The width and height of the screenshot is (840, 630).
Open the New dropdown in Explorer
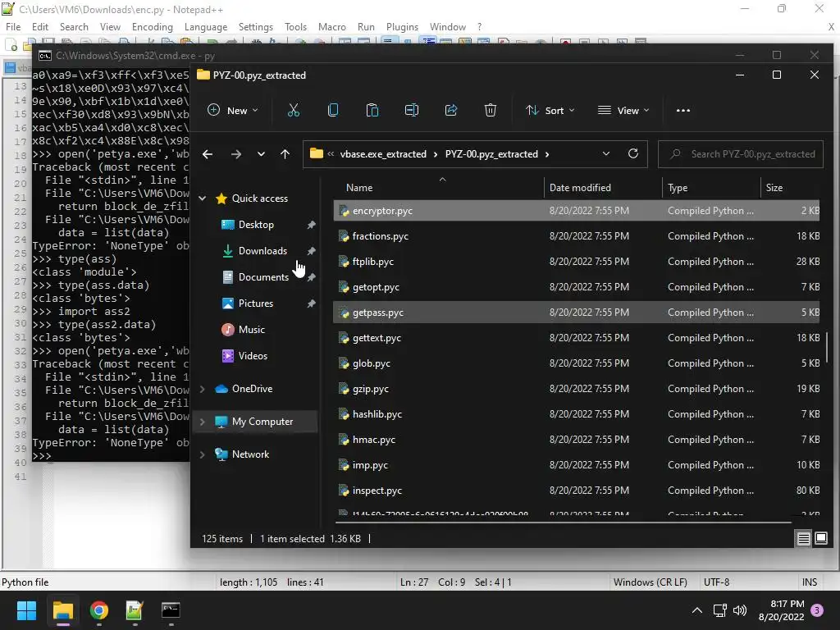232,111
